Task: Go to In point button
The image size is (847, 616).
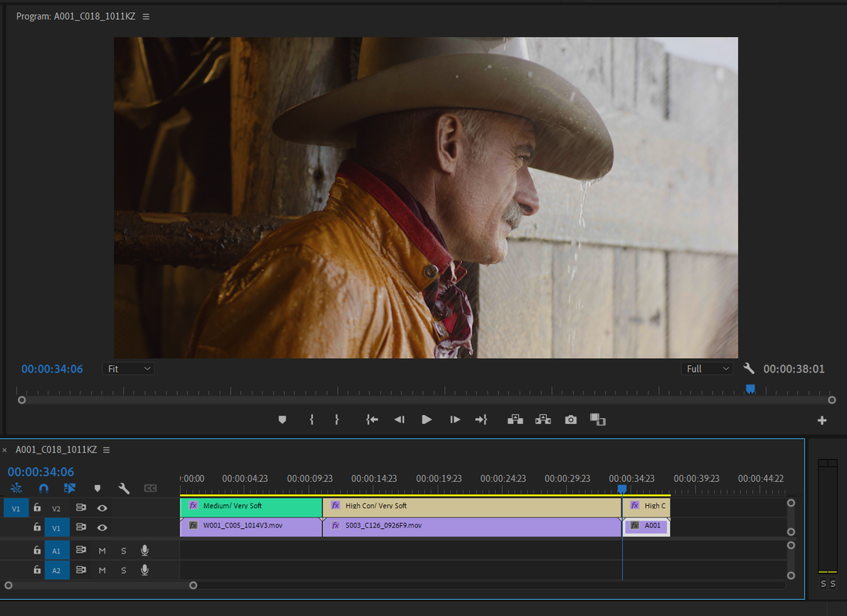Action: click(372, 420)
